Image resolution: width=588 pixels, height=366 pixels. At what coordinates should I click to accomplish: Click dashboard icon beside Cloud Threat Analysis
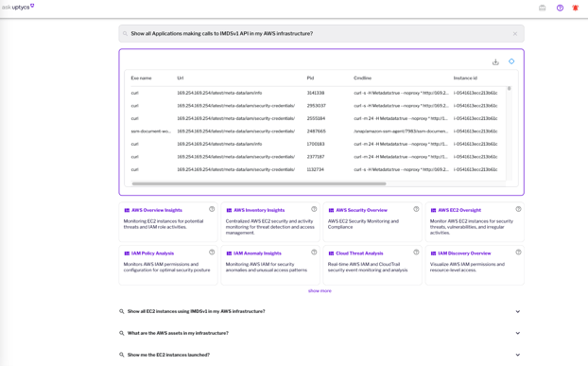point(331,253)
